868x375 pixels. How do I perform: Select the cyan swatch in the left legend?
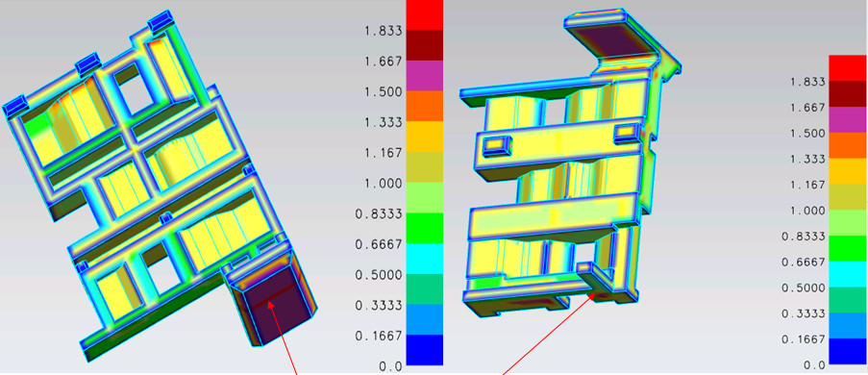425,259
